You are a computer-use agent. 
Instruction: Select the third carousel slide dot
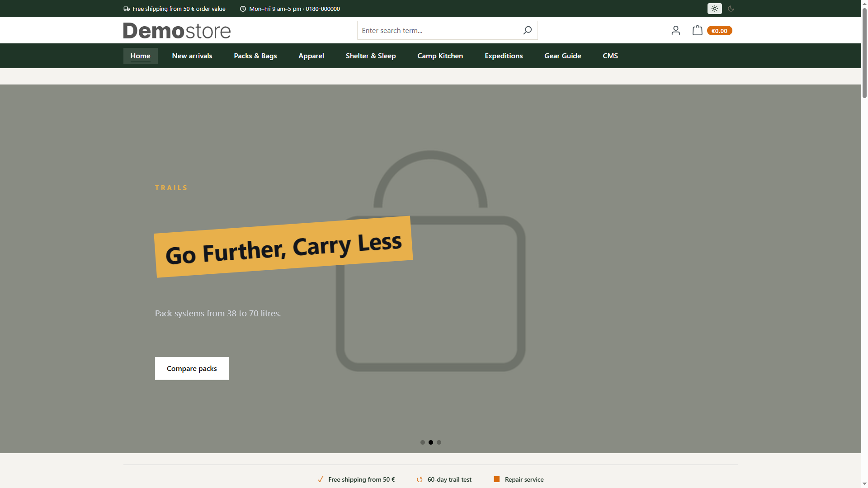pos(439,442)
